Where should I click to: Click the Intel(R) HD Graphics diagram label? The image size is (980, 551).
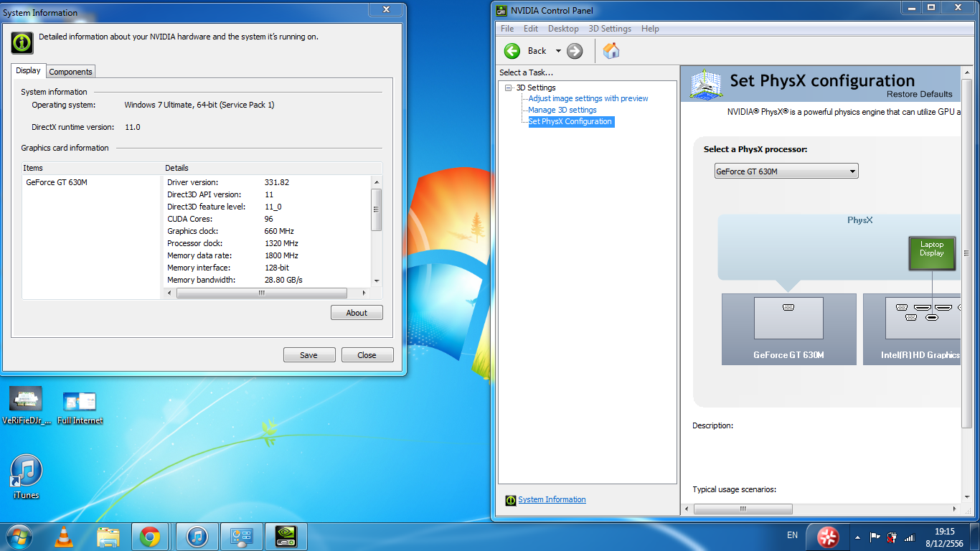point(920,355)
